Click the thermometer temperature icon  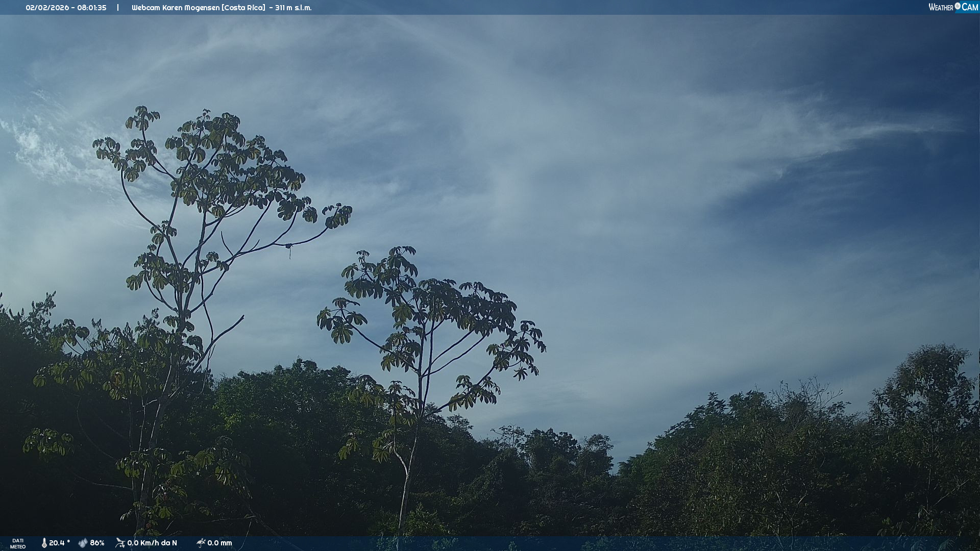pyautogui.click(x=44, y=543)
